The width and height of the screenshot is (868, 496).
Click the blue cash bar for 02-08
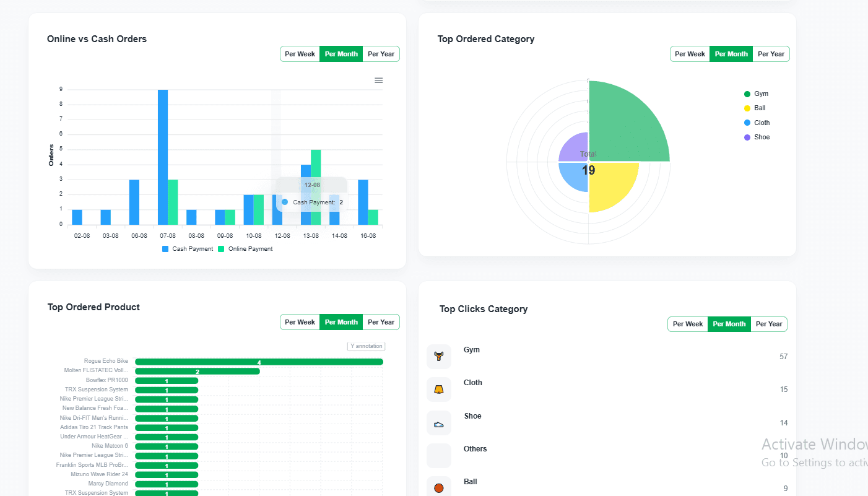point(77,217)
